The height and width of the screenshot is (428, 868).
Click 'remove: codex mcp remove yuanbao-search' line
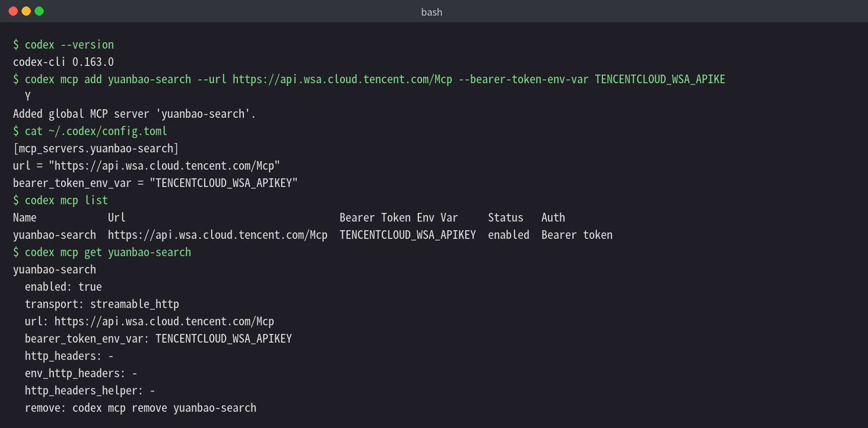[140, 408]
